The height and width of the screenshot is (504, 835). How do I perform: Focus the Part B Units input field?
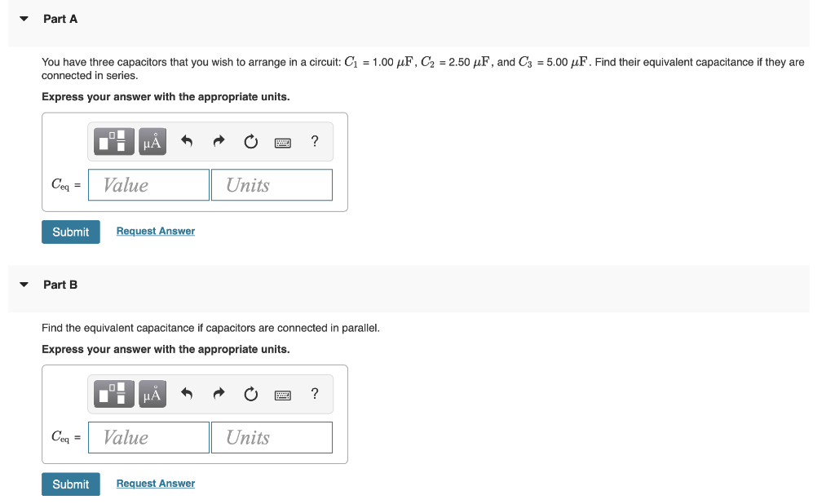click(272, 437)
